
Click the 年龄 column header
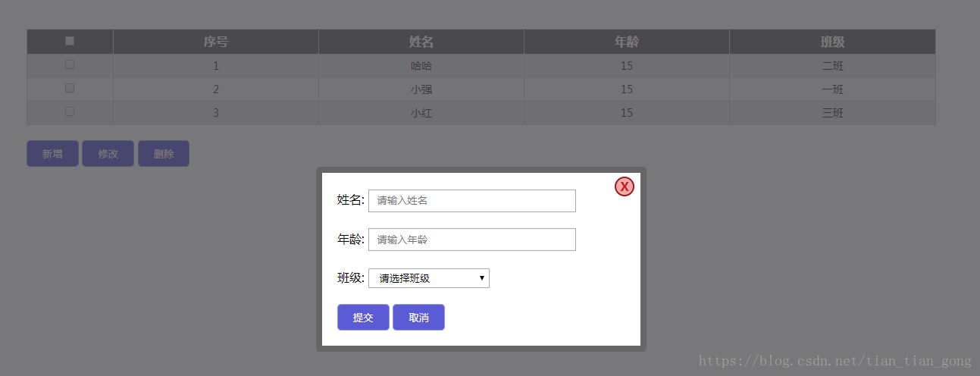point(627,42)
